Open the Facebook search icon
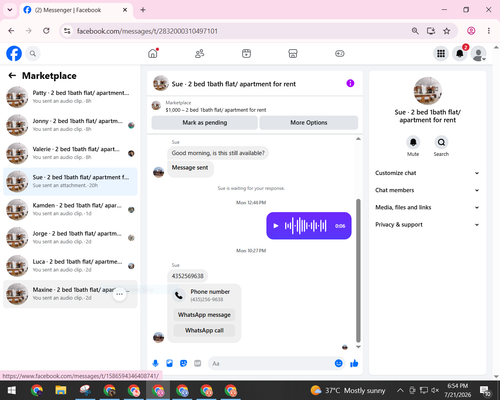 33,54
